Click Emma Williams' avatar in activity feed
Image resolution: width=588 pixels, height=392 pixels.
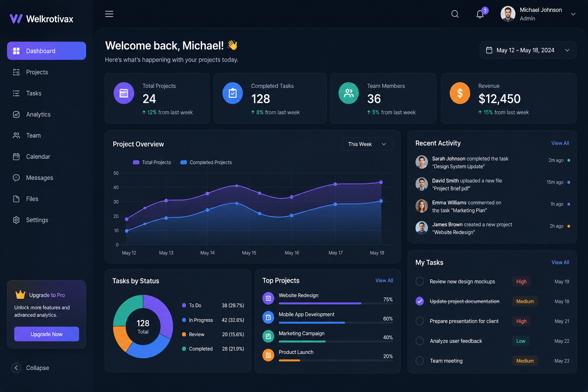point(421,206)
